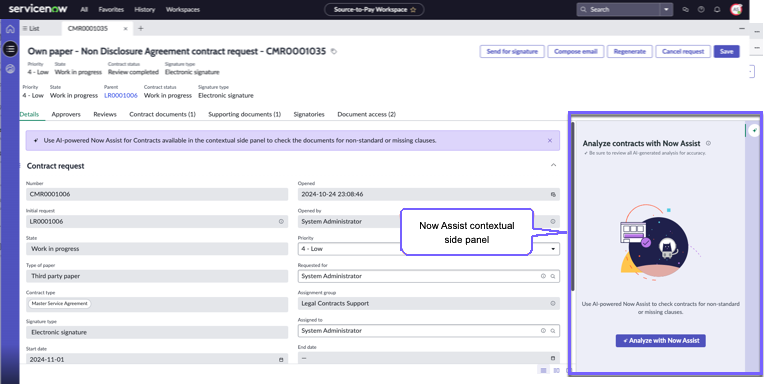
Task: Open Contract documents (1) tab
Action: [x=162, y=114]
